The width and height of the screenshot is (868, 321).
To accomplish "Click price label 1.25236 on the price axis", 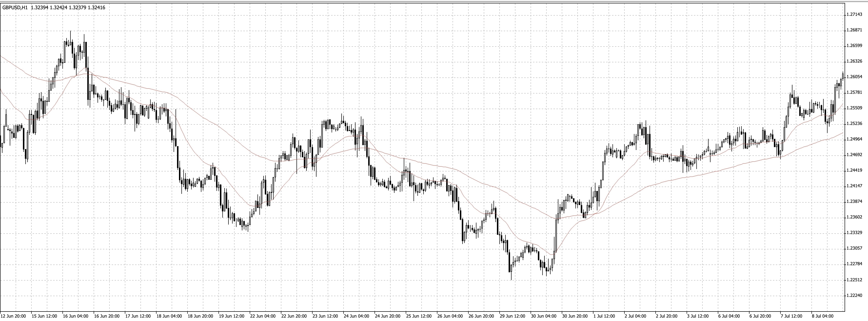I will coord(855,123).
